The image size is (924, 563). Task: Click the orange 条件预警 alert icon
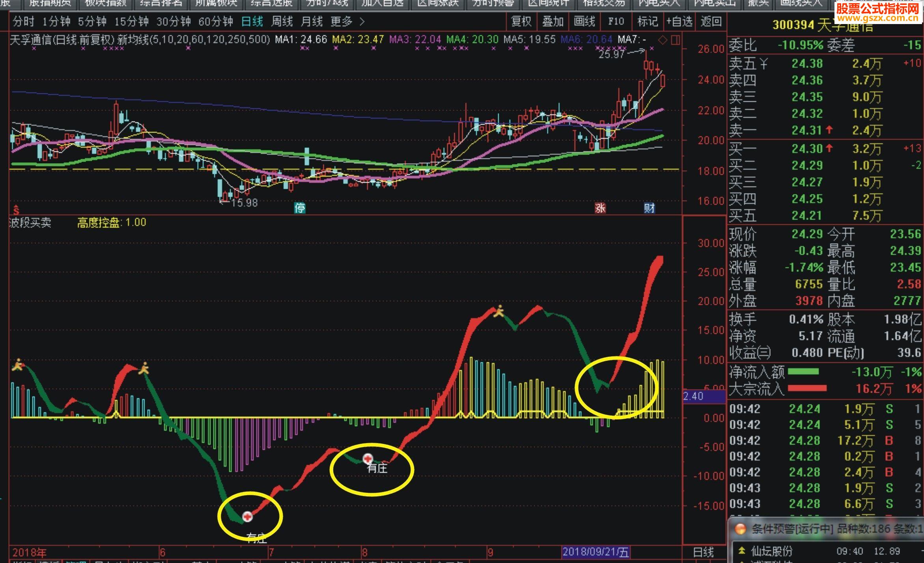click(x=741, y=529)
